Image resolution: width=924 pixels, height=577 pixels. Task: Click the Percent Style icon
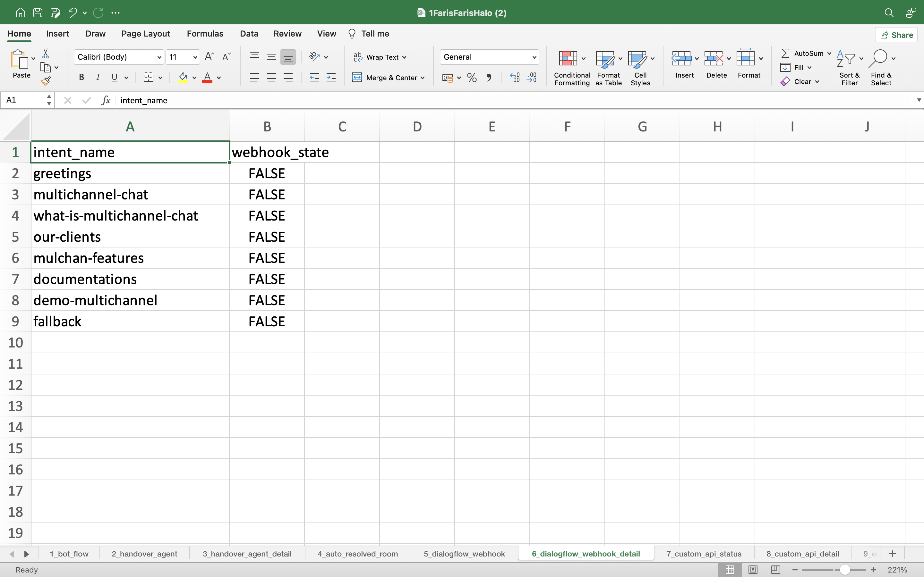click(x=472, y=78)
